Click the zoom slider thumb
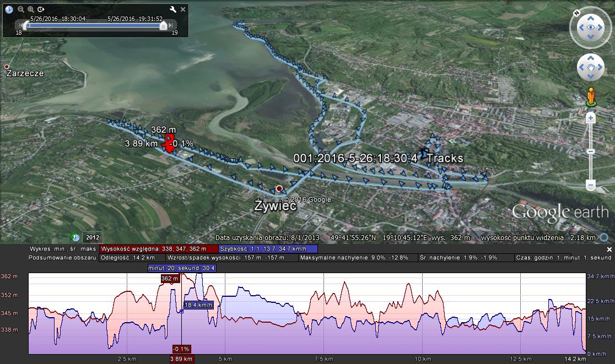This screenshot has height=364, width=615. 591,151
